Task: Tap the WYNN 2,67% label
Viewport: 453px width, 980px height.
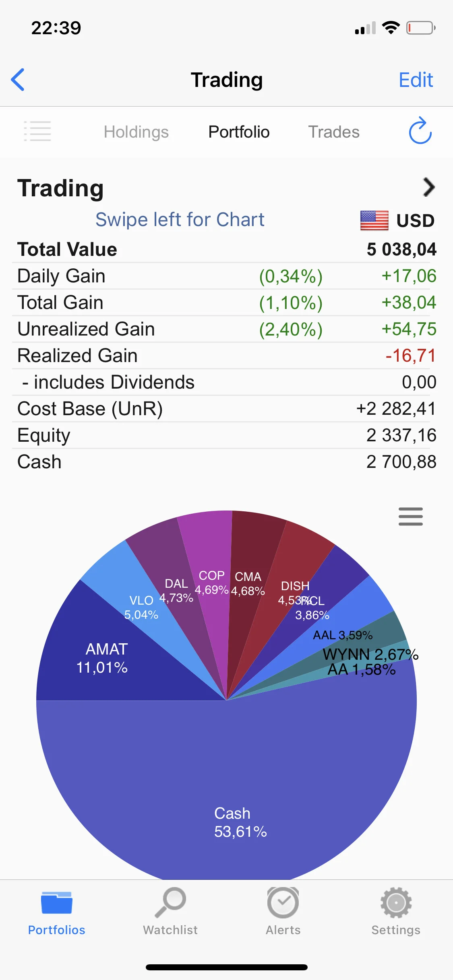Action: coord(371,655)
